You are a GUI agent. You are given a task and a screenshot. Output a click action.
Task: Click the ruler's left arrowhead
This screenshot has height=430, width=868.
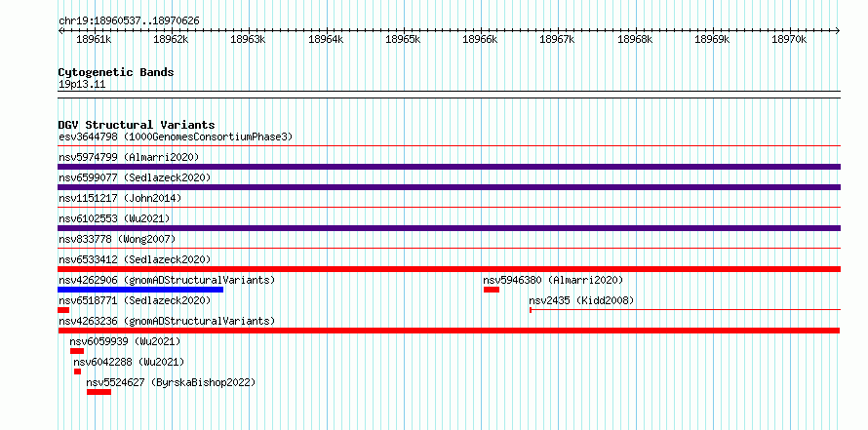pyautogui.click(x=60, y=30)
